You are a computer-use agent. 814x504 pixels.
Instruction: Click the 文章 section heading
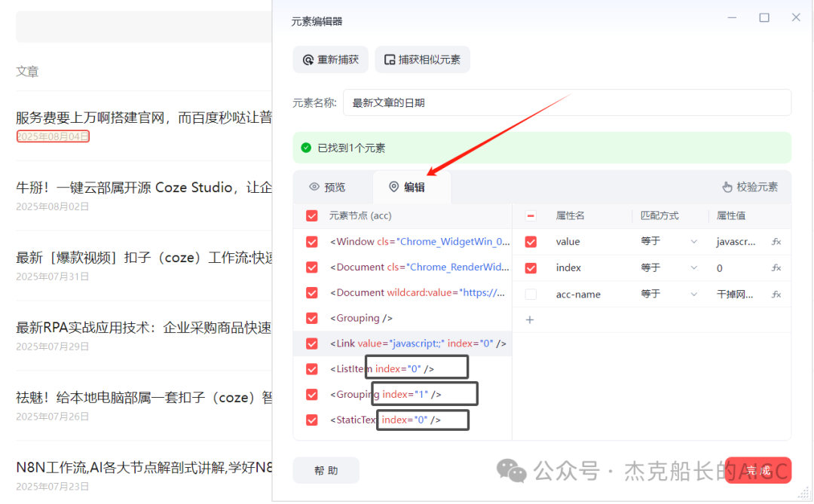point(27,72)
